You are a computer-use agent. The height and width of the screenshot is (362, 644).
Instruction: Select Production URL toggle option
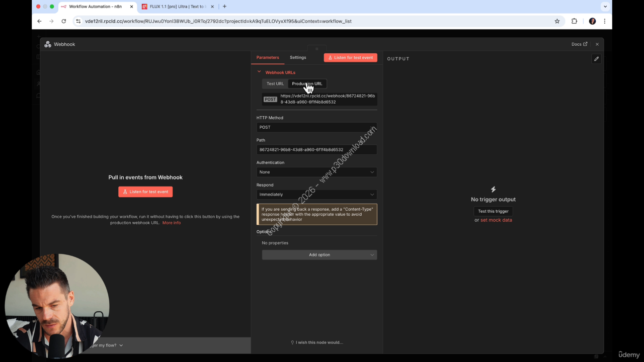(307, 84)
